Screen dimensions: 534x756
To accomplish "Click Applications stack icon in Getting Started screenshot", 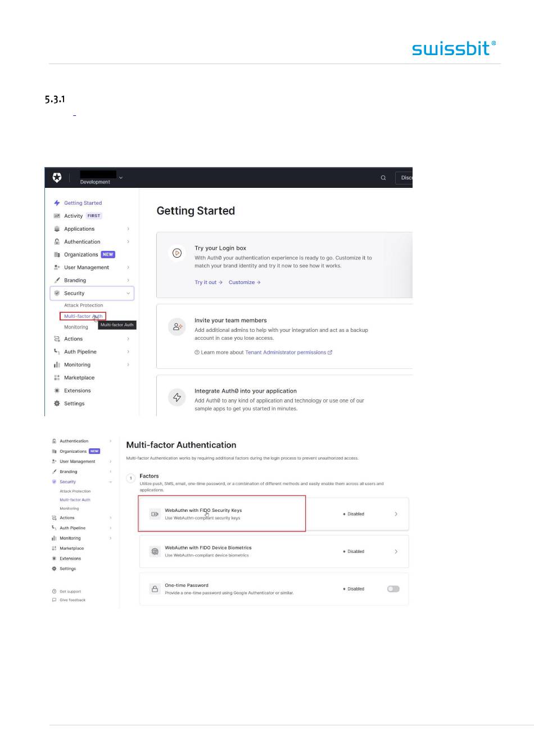I will tap(57, 229).
